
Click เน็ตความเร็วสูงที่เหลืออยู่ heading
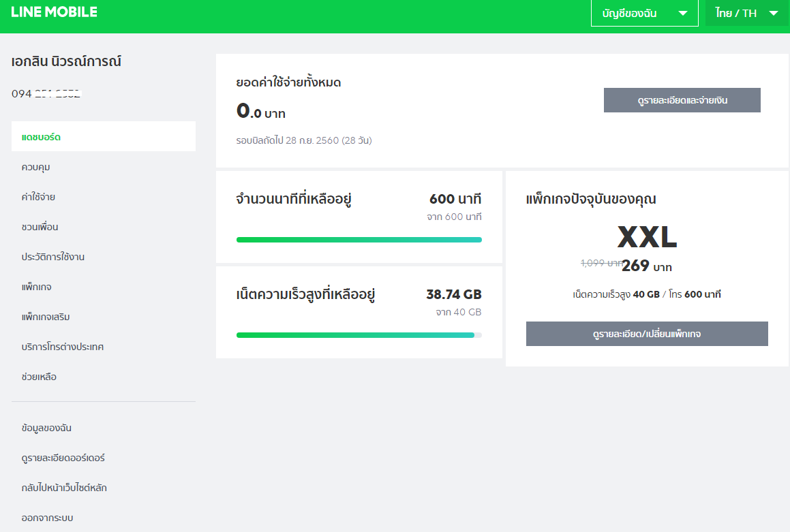click(306, 294)
